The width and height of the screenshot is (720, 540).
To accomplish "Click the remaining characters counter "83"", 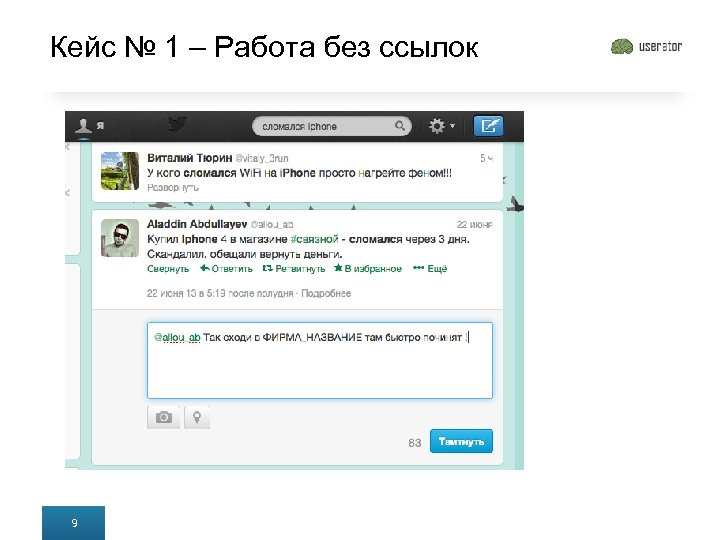I will click(415, 443).
